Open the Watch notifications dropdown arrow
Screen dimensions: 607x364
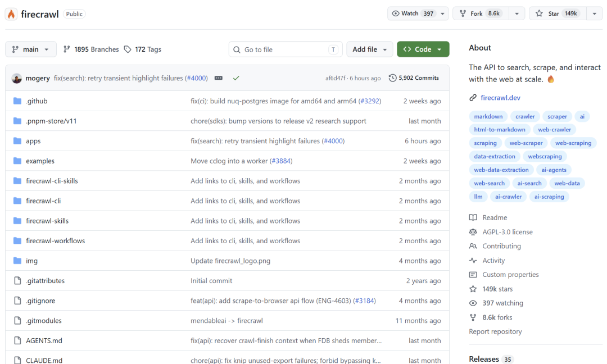click(x=442, y=13)
